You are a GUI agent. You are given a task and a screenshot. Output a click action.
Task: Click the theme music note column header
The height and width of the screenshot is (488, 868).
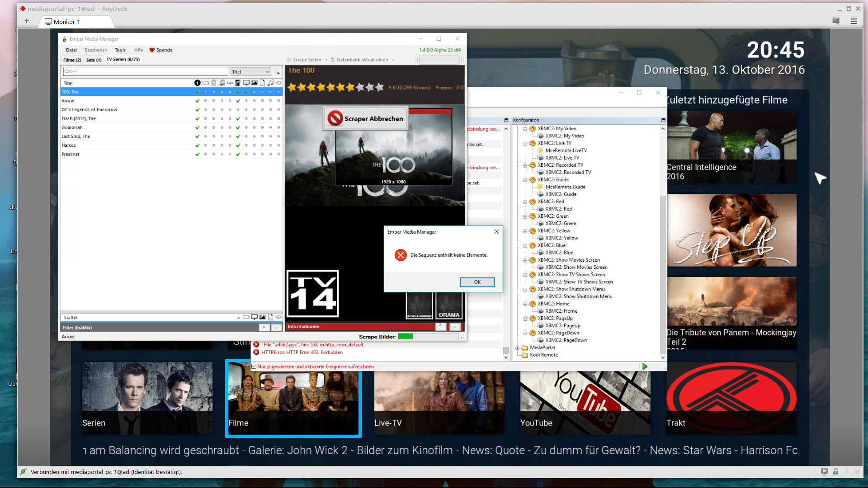[x=270, y=83]
